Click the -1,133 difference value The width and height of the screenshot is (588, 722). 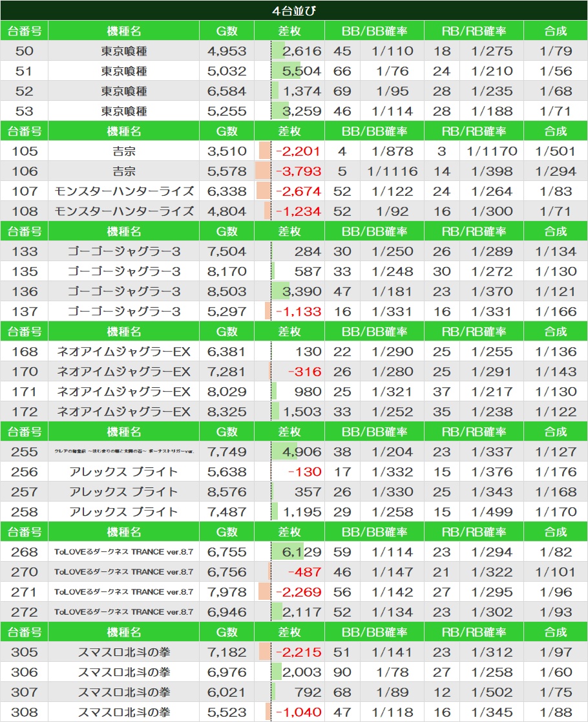(x=297, y=312)
